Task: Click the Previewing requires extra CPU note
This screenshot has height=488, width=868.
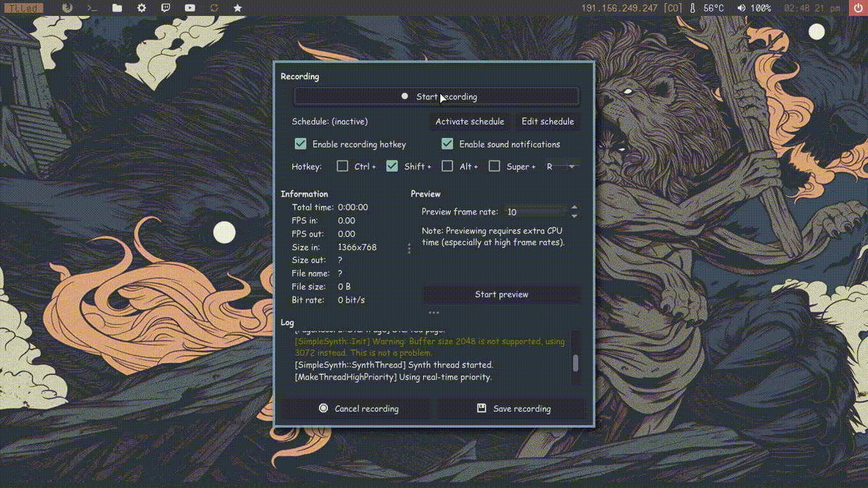Action: pos(493,236)
